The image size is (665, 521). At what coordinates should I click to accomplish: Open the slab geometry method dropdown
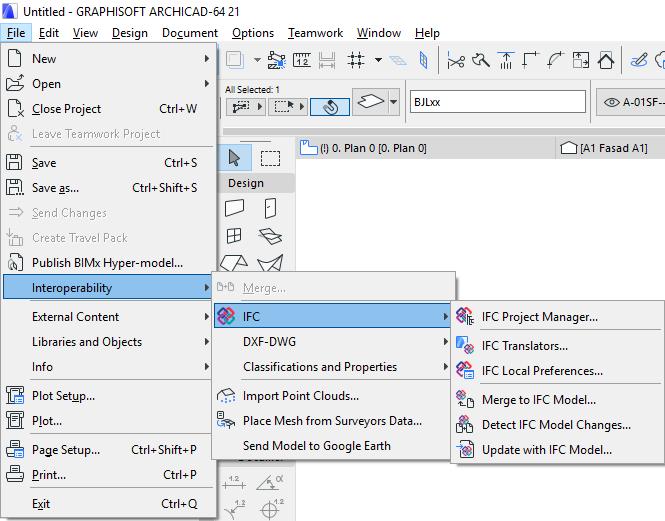point(394,102)
